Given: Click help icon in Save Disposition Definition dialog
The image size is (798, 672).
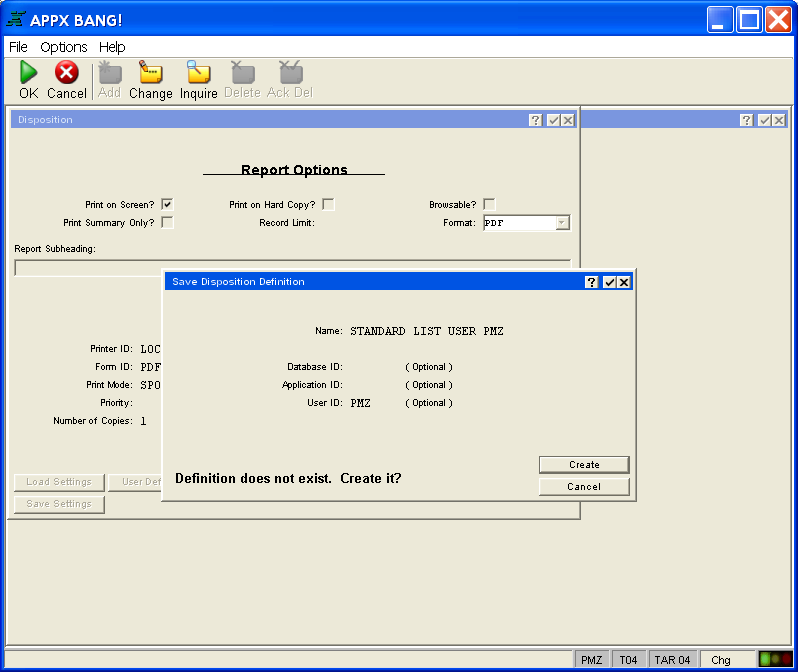Looking at the screenshot, I should click(592, 282).
